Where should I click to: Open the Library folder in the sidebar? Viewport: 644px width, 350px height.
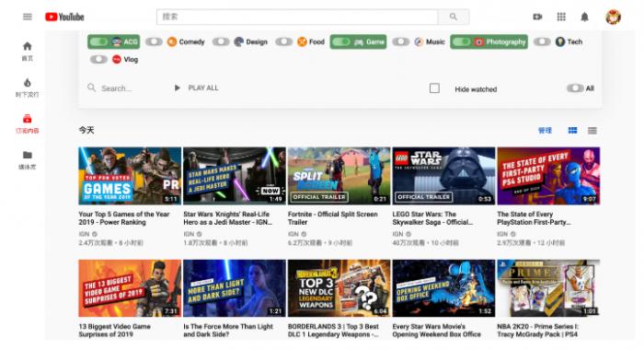pos(27,160)
